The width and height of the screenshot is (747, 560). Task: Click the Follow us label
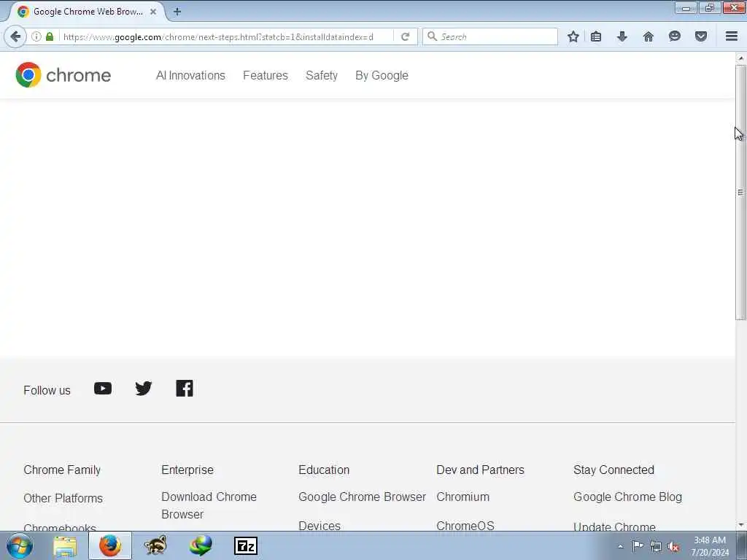[47, 390]
